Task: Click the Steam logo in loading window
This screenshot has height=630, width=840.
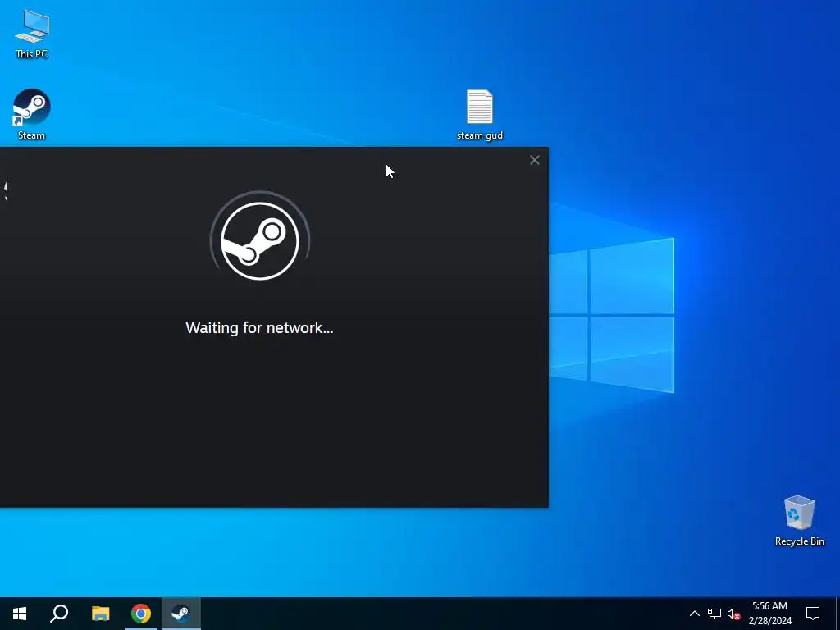Action: point(260,241)
